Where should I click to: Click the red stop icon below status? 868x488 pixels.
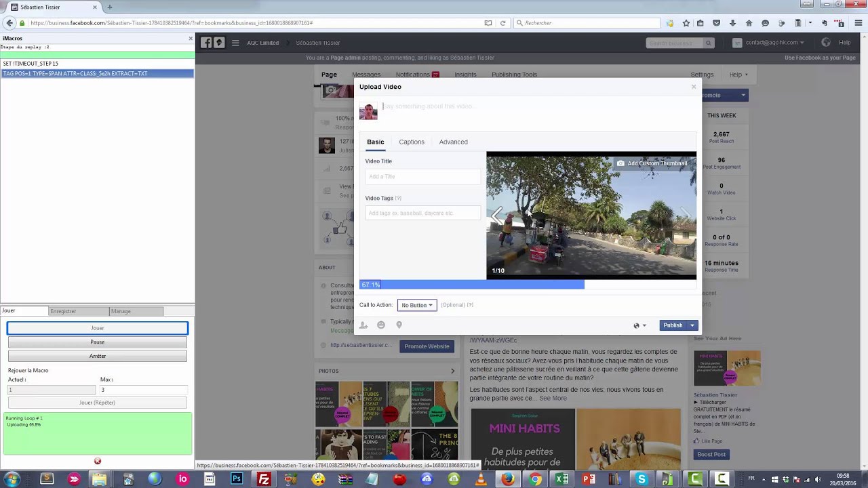tap(98, 461)
